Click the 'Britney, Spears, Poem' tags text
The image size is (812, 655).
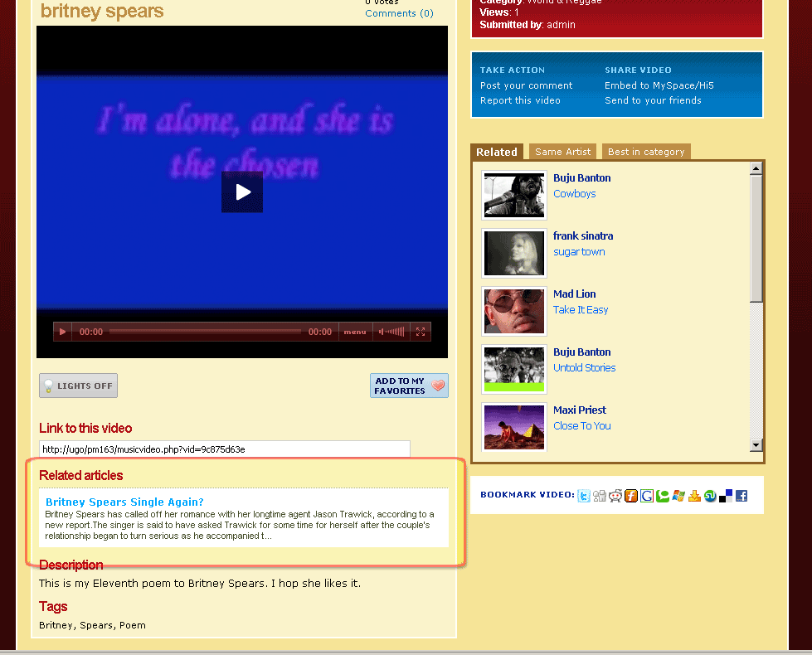pos(92,625)
